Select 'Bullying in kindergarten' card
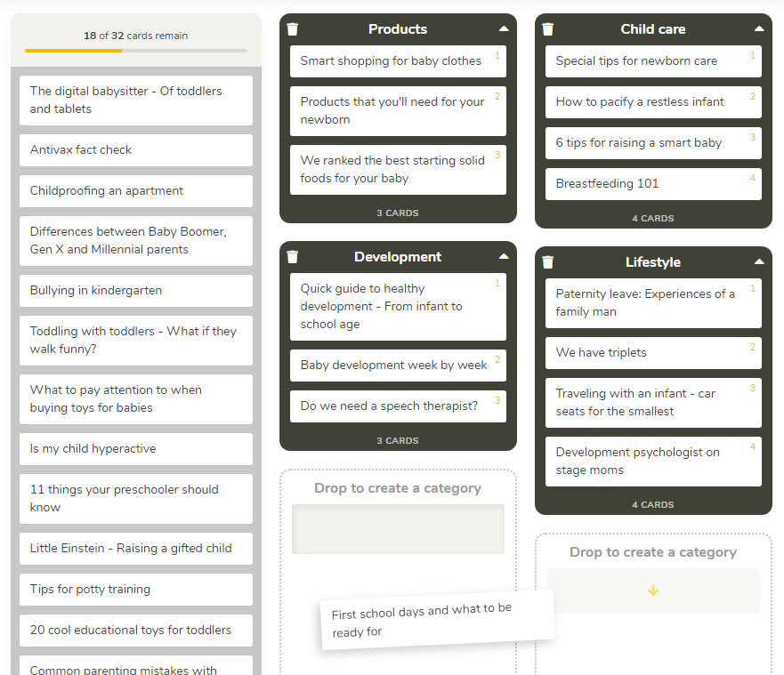 (x=136, y=291)
